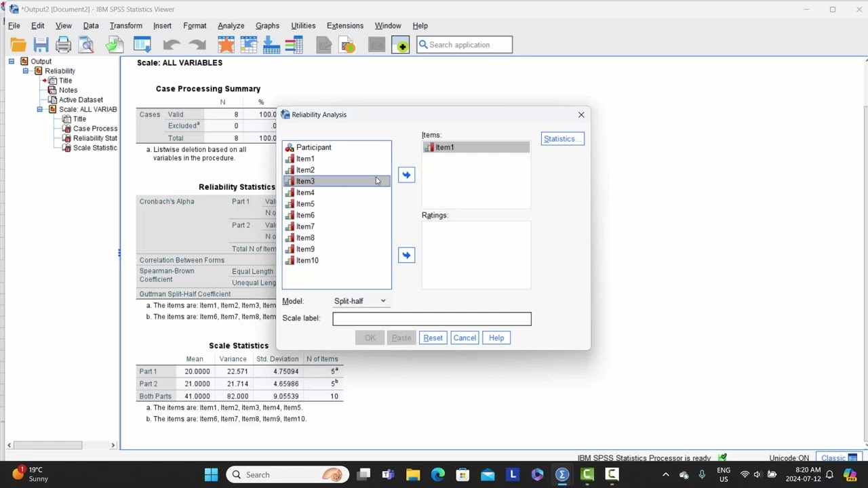The image size is (868, 488).
Task: Save output with the floppy disk icon
Action: pos(41,45)
